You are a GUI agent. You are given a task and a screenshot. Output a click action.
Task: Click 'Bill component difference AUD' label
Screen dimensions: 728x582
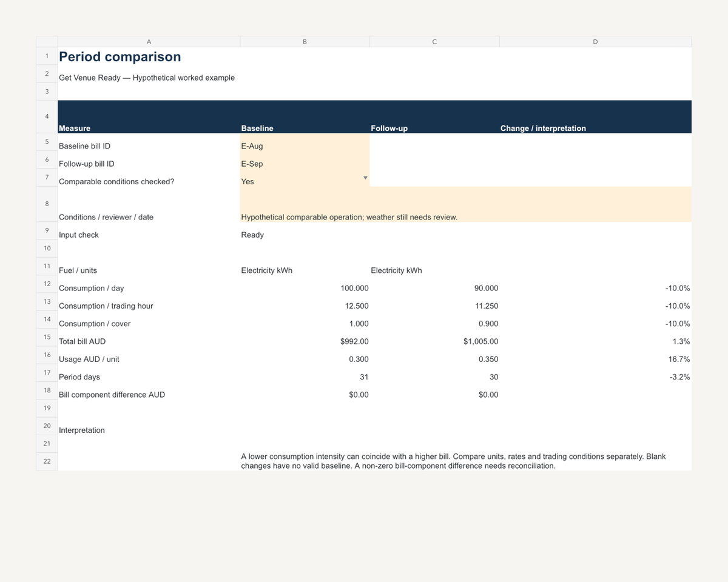(112, 395)
